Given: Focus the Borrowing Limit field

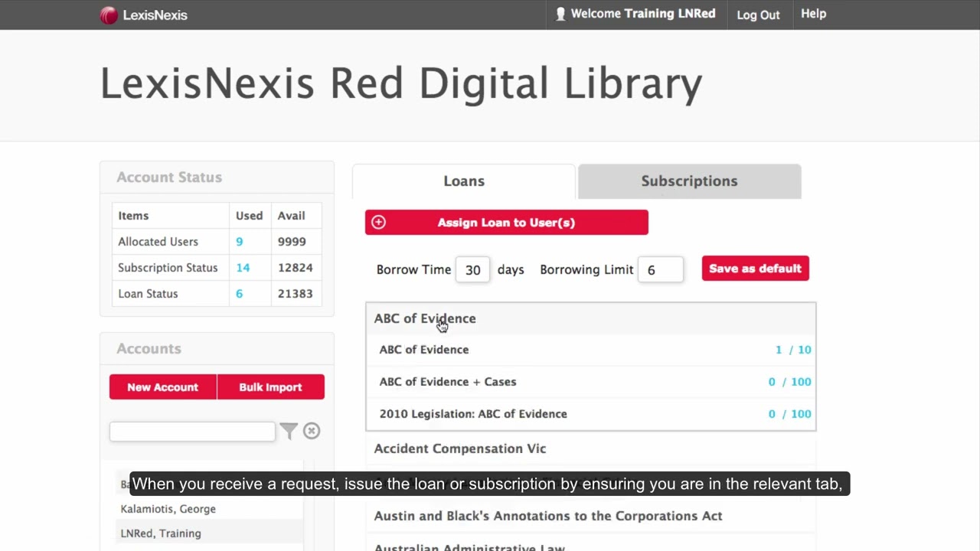Looking at the screenshot, I should tap(660, 269).
